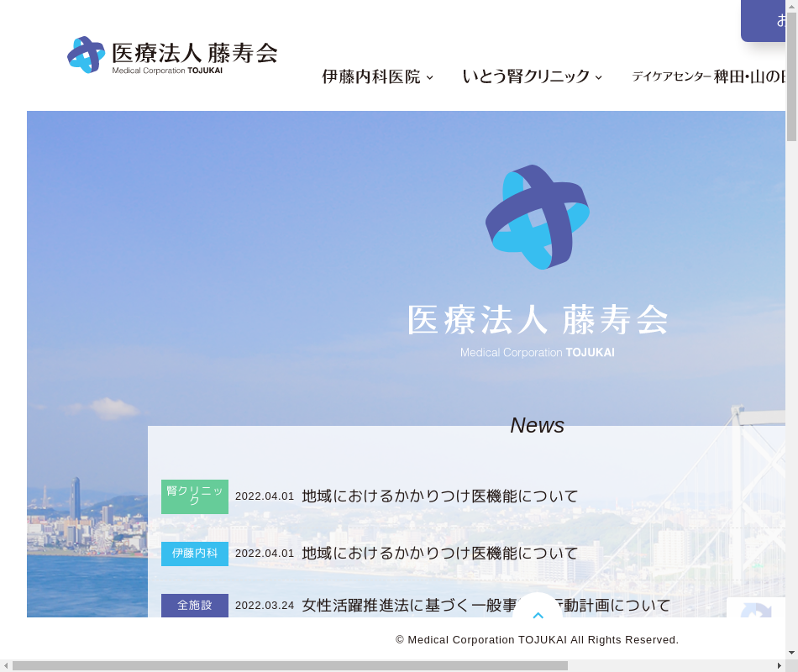Click the large cross emblem in hero banner

[x=538, y=218]
